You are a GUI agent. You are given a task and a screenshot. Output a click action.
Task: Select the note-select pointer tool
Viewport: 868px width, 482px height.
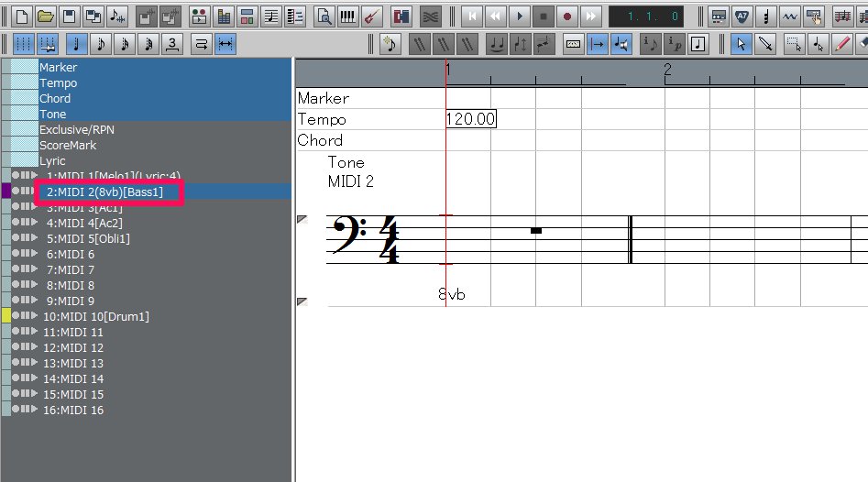pos(818,44)
